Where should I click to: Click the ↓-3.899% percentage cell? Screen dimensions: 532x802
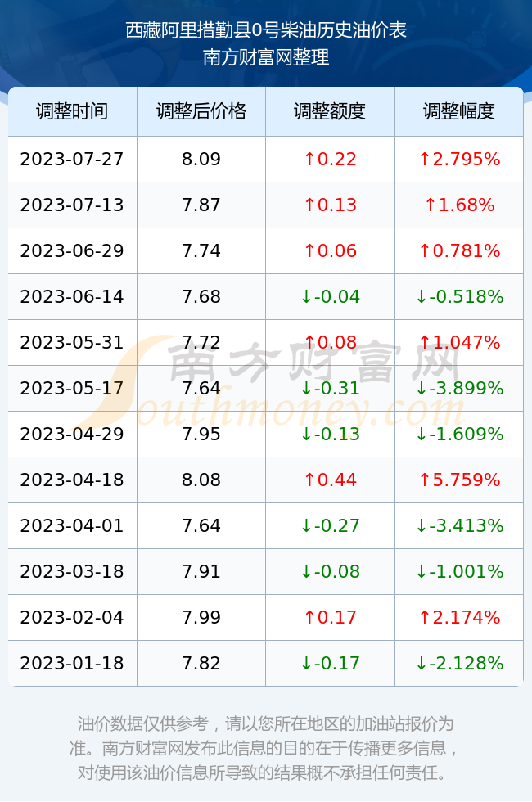[x=459, y=388]
